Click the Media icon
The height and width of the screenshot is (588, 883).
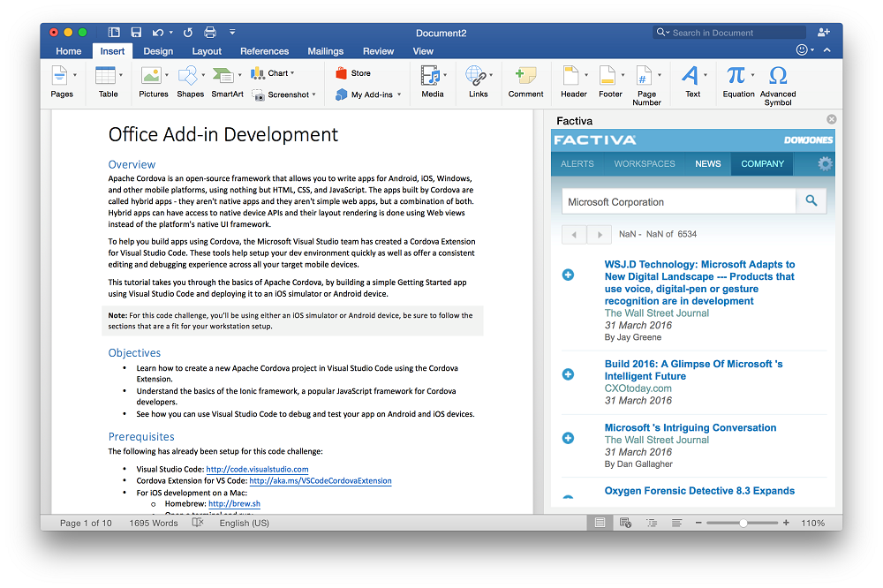click(x=430, y=75)
